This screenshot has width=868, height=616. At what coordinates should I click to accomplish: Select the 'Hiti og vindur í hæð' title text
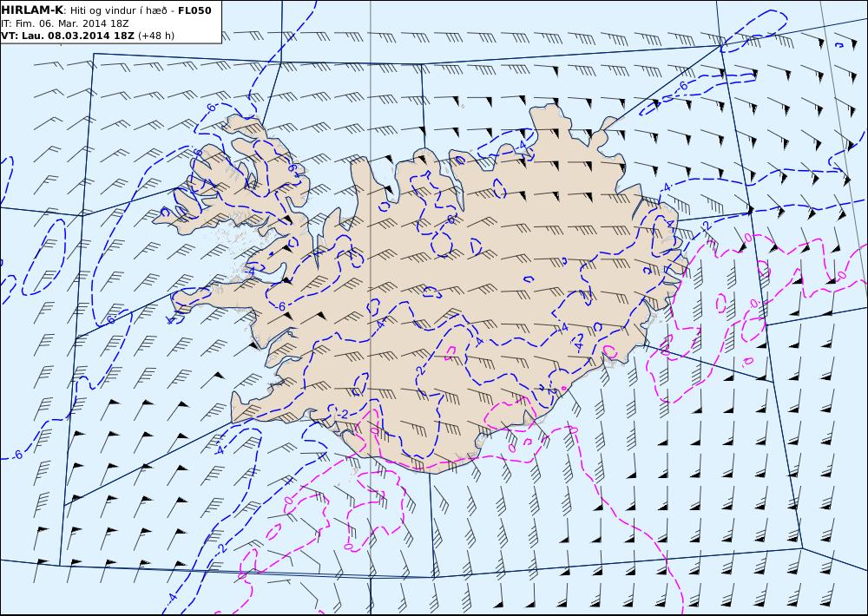118,10
